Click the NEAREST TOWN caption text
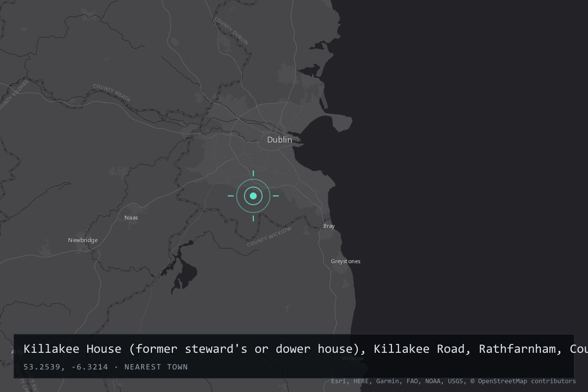 156,367
